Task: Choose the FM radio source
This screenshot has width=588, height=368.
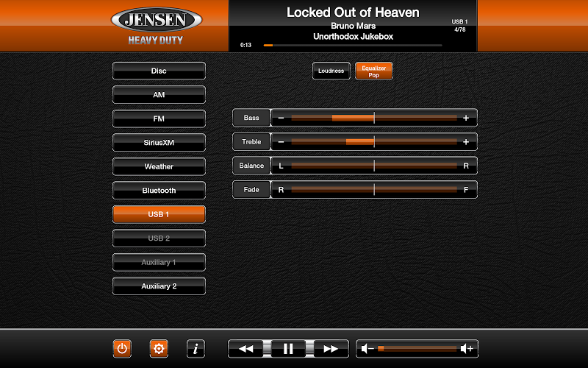Action: (159, 118)
